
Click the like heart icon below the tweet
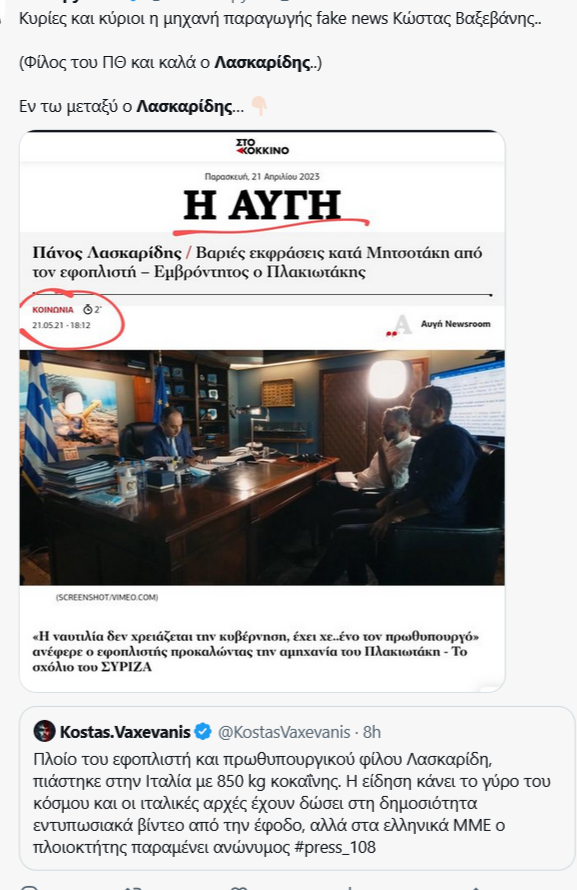click(x=238, y=887)
